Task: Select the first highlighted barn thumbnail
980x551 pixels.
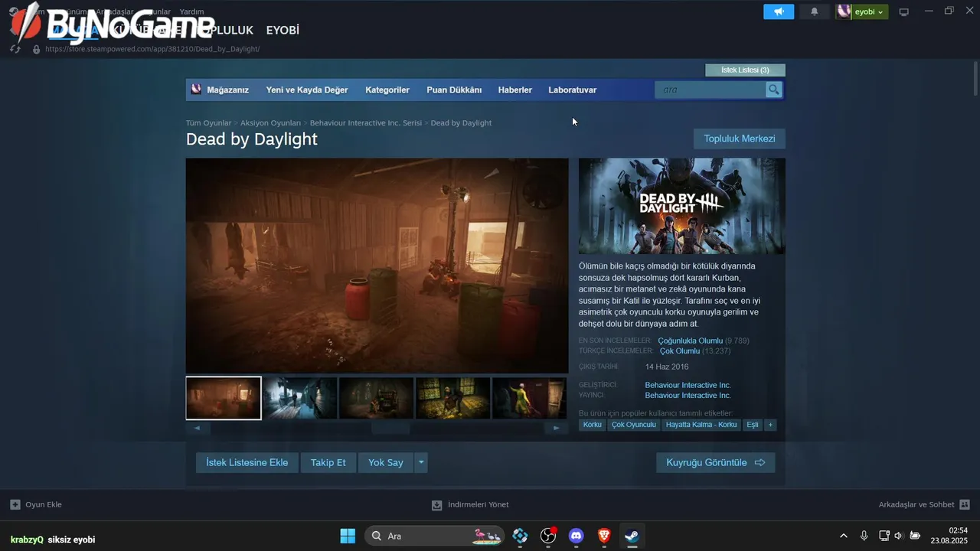Action: (x=224, y=398)
